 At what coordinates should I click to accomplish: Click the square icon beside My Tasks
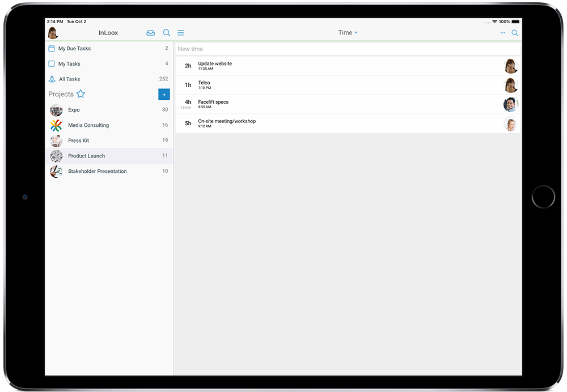click(52, 63)
